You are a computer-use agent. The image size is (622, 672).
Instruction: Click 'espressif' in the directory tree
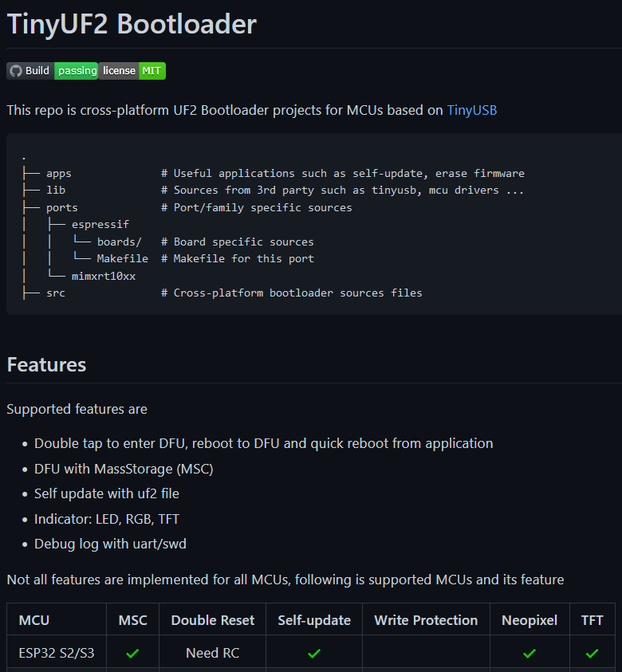pos(100,225)
